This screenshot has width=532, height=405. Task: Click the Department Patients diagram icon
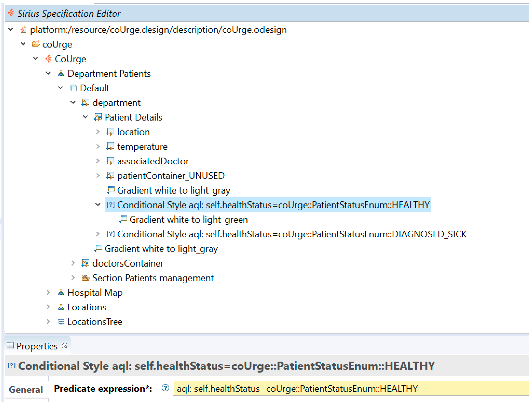pyautogui.click(x=61, y=73)
